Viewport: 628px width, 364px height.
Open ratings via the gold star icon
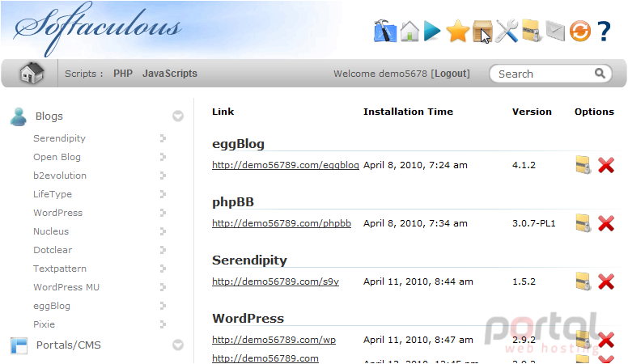[x=458, y=32]
